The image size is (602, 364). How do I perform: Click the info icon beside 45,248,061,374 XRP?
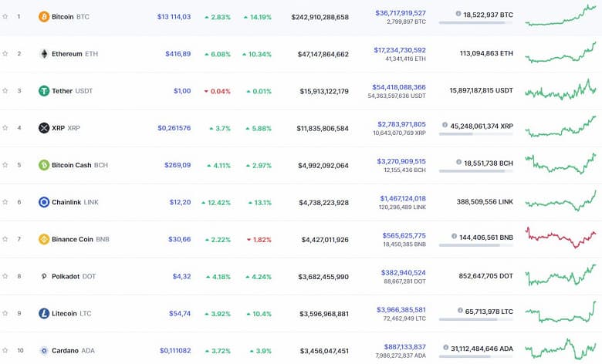445,125
